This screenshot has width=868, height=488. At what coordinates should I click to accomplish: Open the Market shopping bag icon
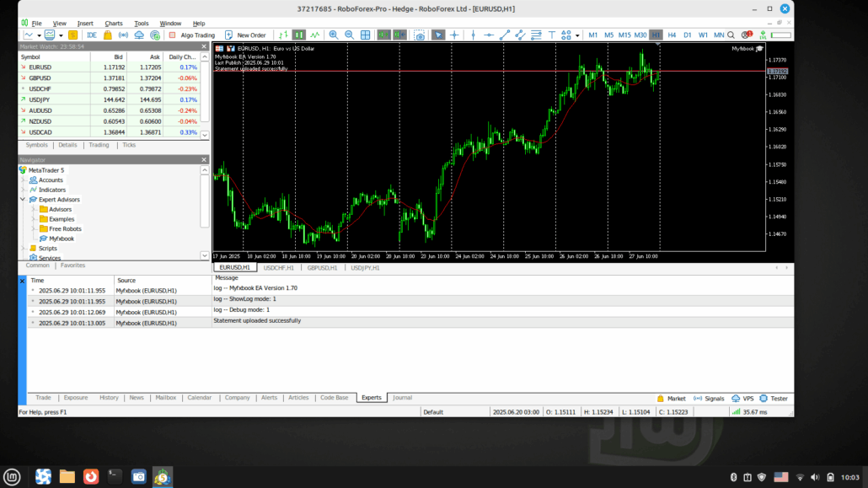(107, 35)
